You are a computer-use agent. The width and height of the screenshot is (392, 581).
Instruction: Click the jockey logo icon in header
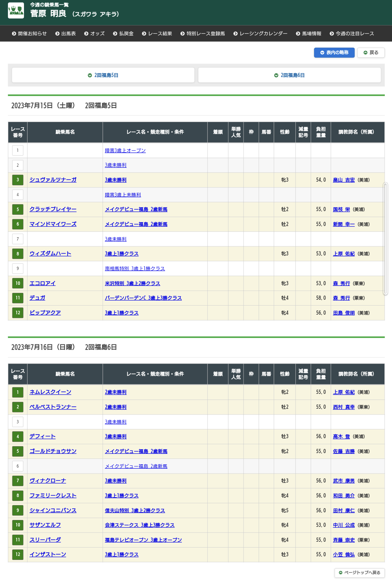pos(16,11)
